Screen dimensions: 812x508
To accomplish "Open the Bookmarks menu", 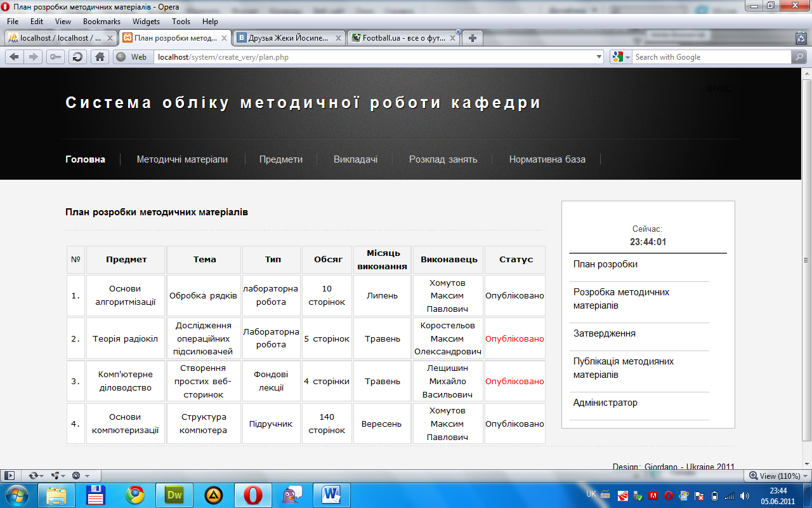I will point(101,22).
